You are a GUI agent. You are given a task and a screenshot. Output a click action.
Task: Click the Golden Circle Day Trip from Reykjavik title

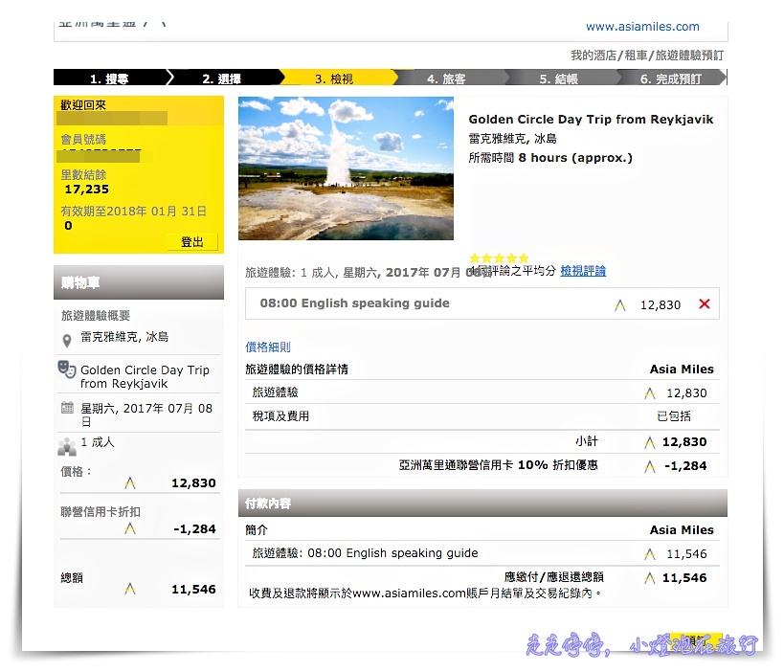pyautogui.click(x=591, y=119)
